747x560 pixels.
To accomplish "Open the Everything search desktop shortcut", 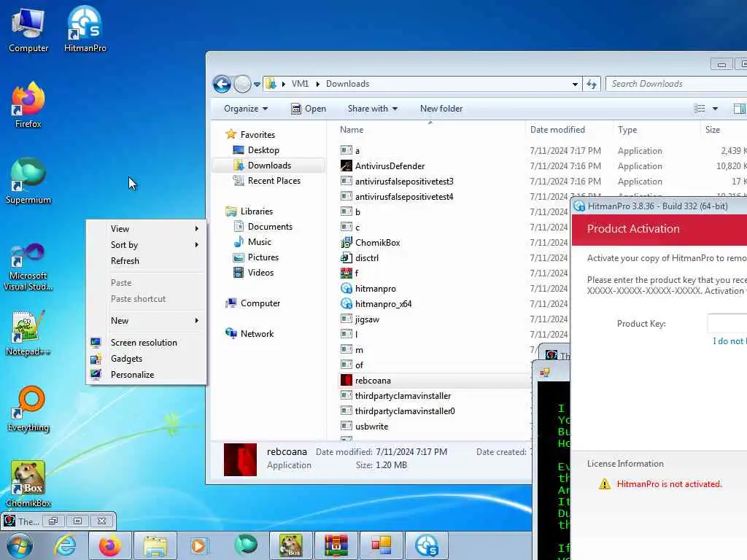I will (28, 410).
